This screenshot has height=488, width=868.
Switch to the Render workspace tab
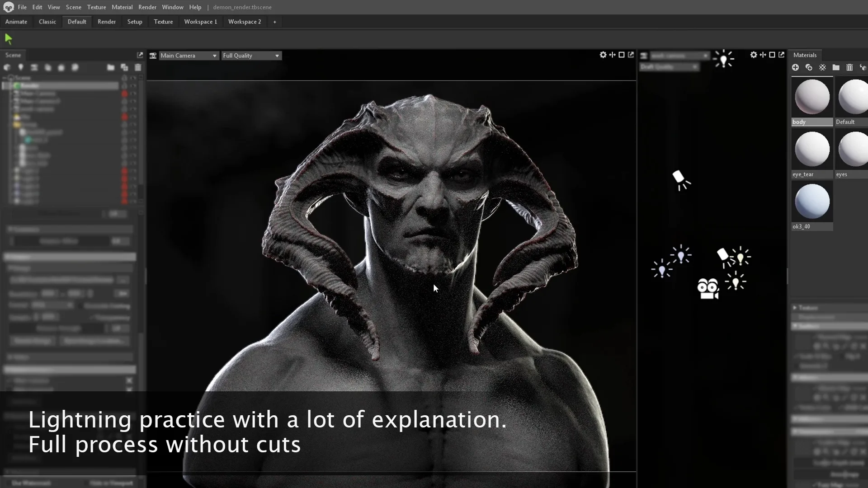click(106, 21)
